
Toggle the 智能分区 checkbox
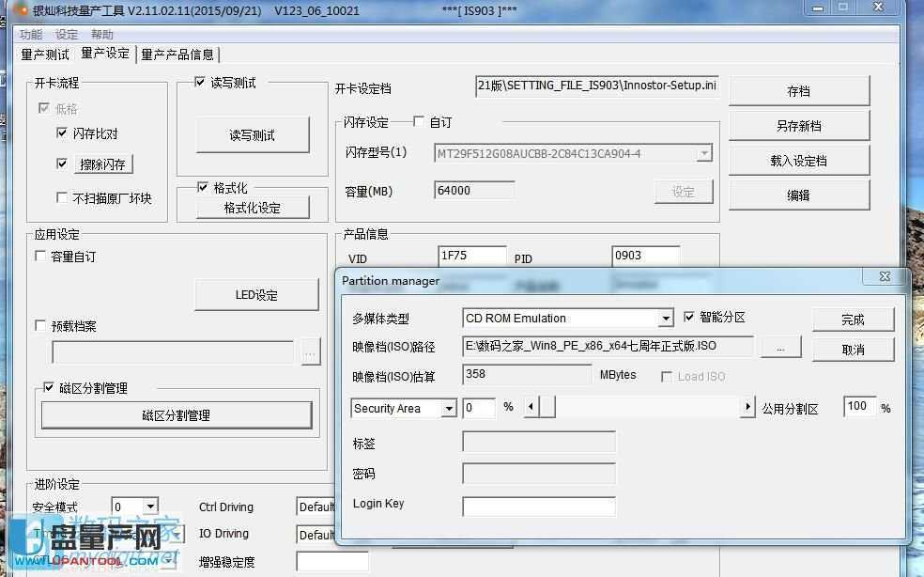tap(688, 317)
